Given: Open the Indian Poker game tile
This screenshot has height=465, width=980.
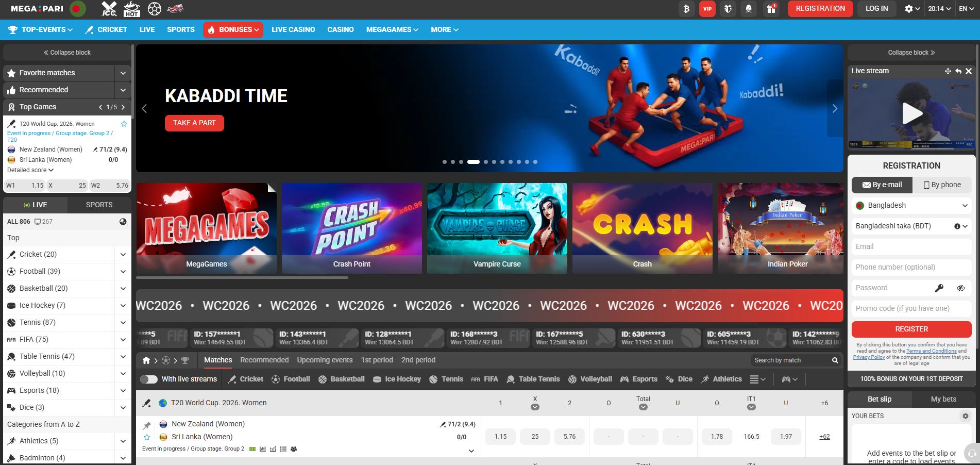Looking at the screenshot, I should 781,228.
